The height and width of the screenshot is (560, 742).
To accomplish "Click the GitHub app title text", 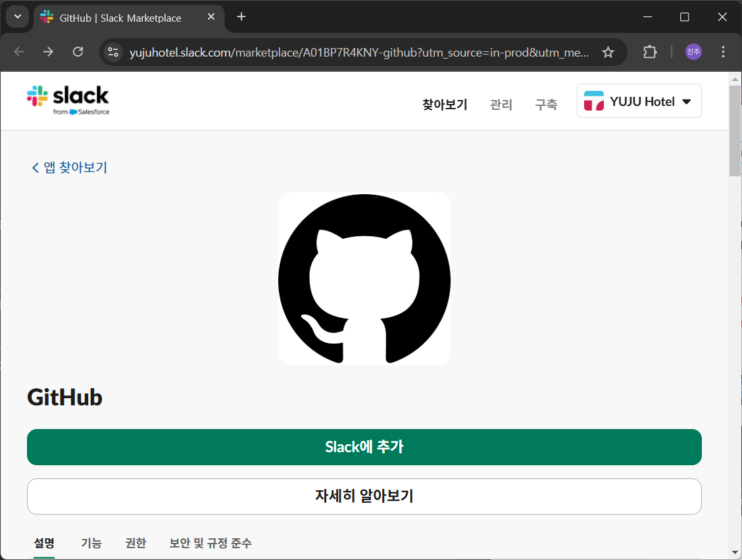I will pyautogui.click(x=65, y=397).
